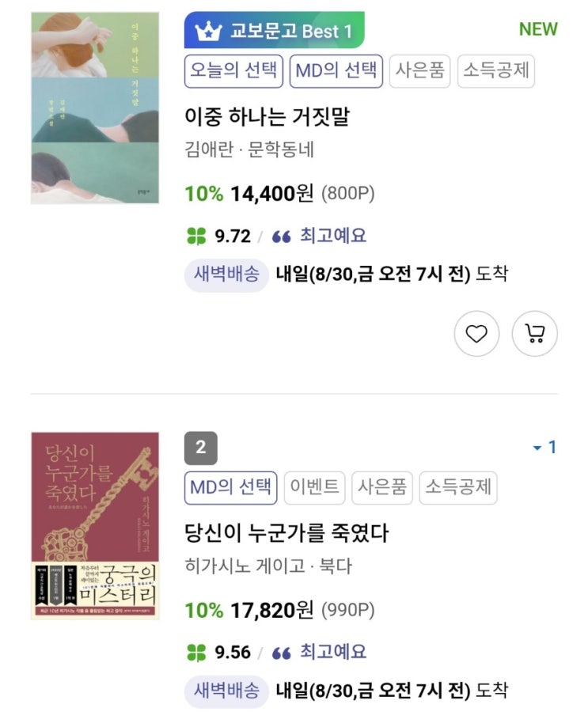
Task: Click the rank 2 number badge
Action: pyautogui.click(x=200, y=448)
